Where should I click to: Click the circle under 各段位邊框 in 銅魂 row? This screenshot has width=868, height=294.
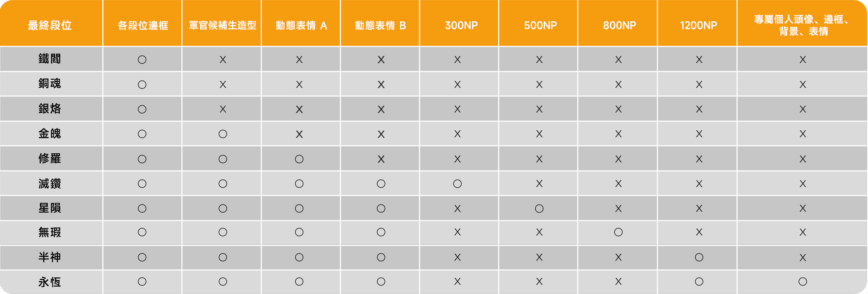tap(142, 85)
